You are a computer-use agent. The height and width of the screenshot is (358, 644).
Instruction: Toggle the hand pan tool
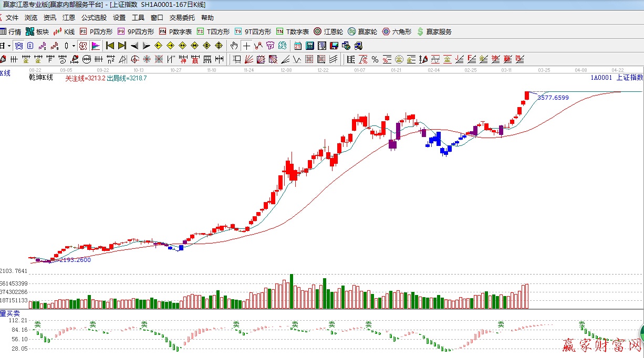pyautogui.click(x=234, y=46)
